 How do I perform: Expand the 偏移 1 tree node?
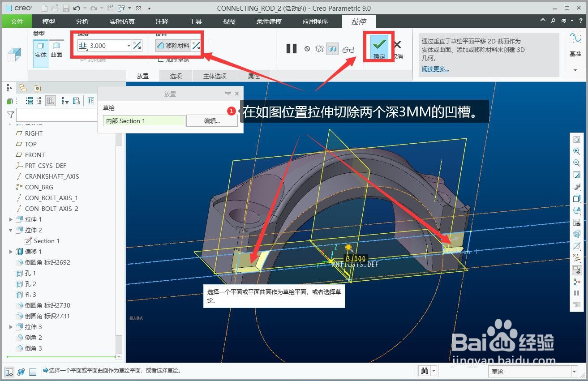coord(11,252)
